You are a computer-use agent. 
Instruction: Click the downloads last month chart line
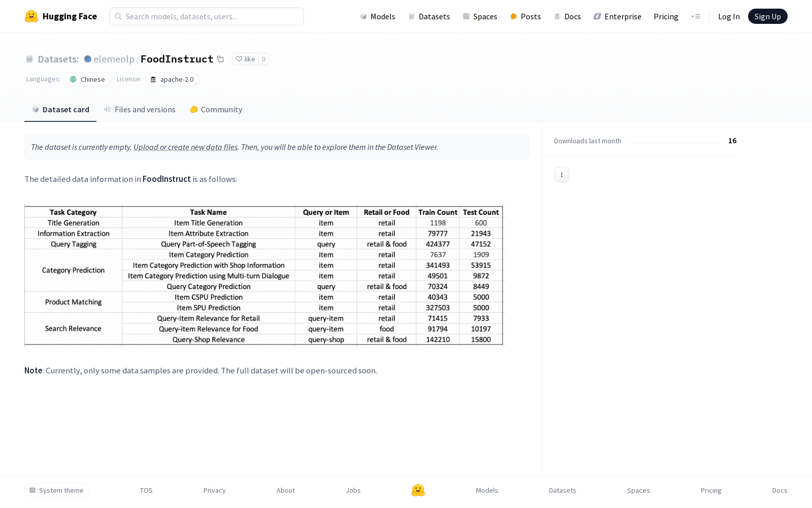pos(675,142)
